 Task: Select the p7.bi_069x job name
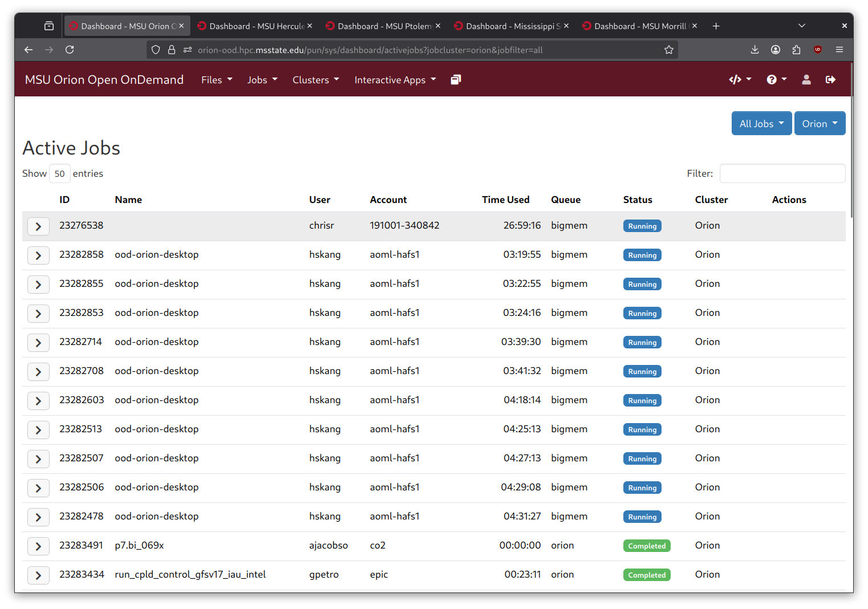click(139, 545)
